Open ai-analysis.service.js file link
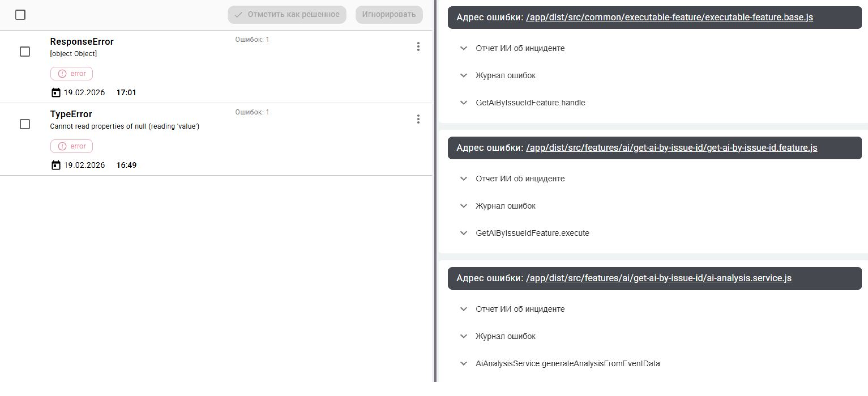 [658, 278]
